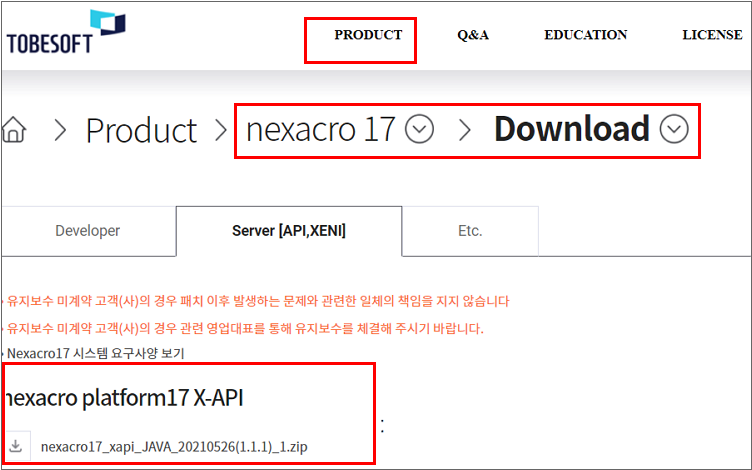Click the first orange notice about 패치 이후 문제
The height and width of the screenshot is (470, 752).
(x=258, y=301)
